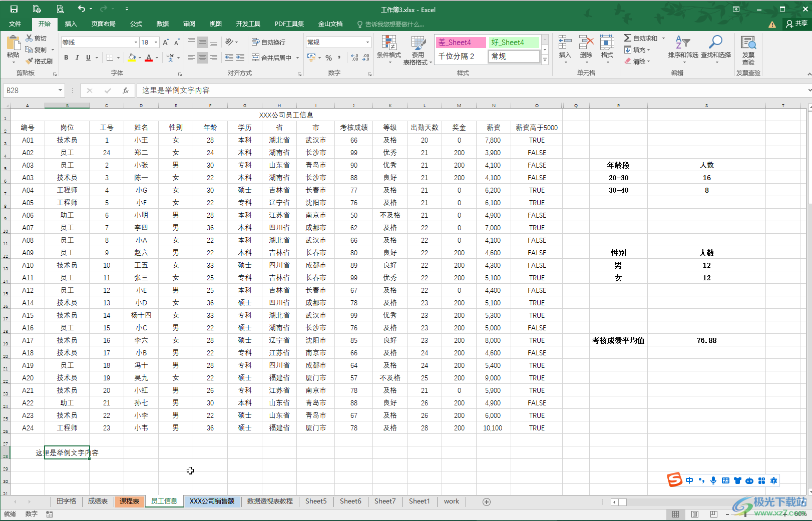Click the Increase Decimal icon
812x521 pixels.
coord(354,58)
